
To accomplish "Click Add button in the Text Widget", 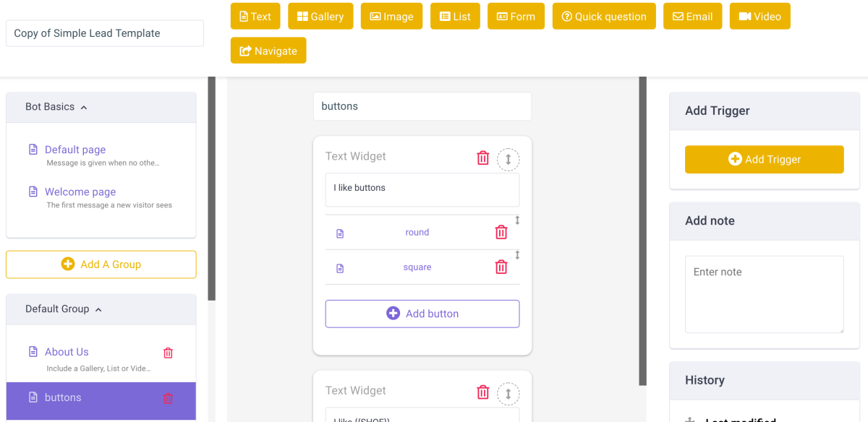I will pyautogui.click(x=422, y=314).
